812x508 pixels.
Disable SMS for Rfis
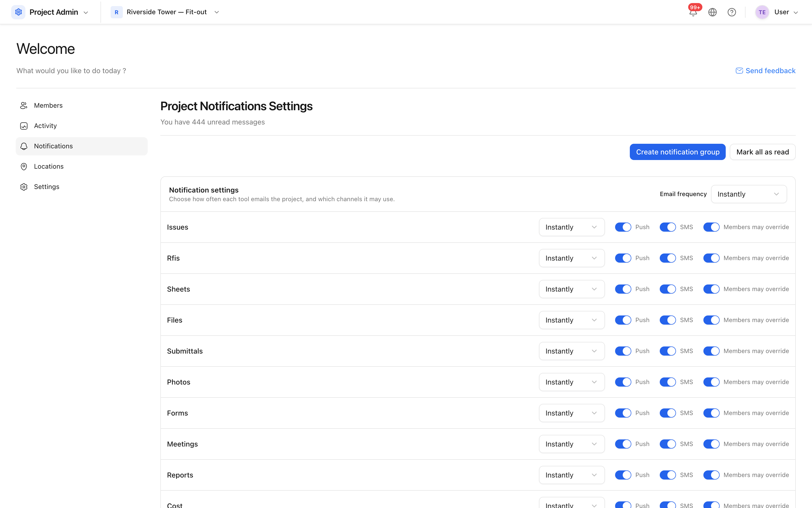(x=667, y=258)
